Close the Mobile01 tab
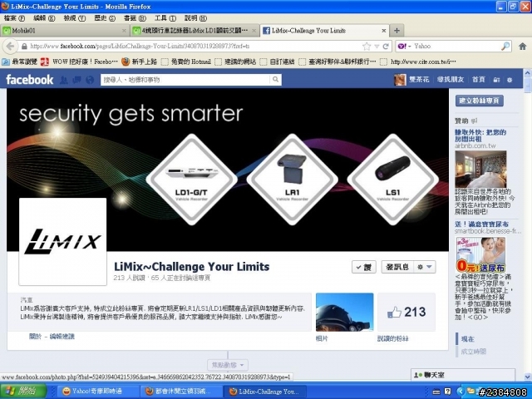 124,31
